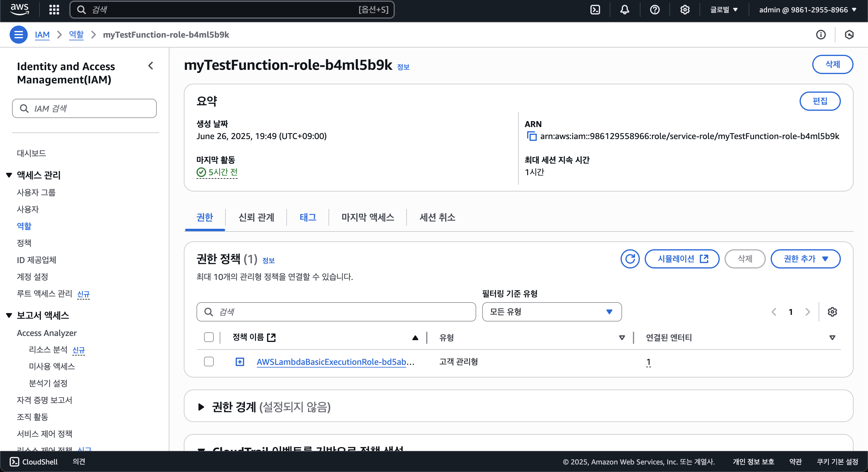Switch to the 마지막 액세스 tab
The height and width of the screenshot is (472, 868).
(x=368, y=217)
